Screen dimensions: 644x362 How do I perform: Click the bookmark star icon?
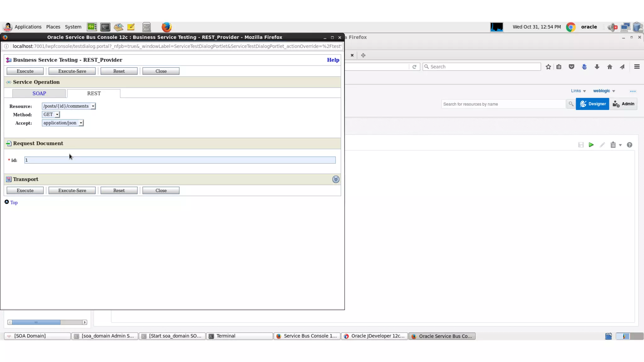[548, 67]
